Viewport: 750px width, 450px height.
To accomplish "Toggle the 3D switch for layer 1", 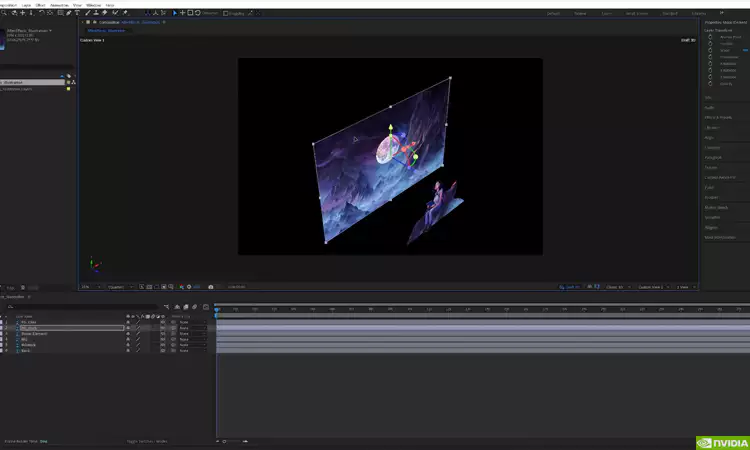I will [x=163, y=322].
